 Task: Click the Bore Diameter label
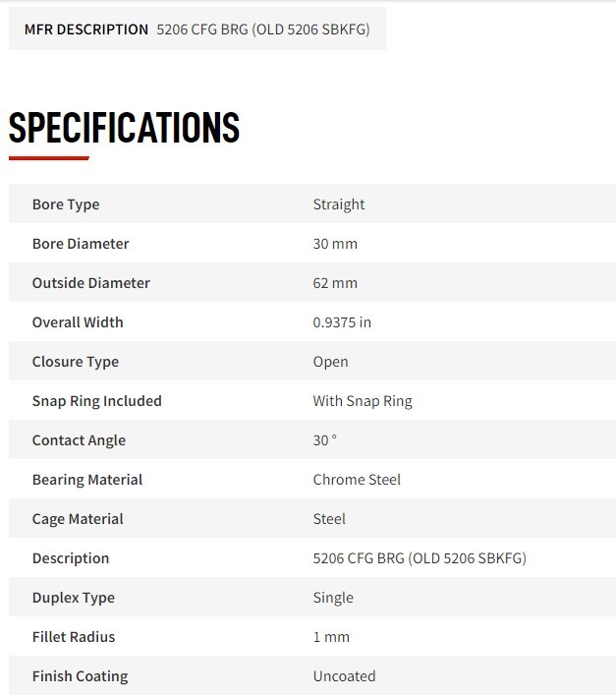[x=81, y=244]
